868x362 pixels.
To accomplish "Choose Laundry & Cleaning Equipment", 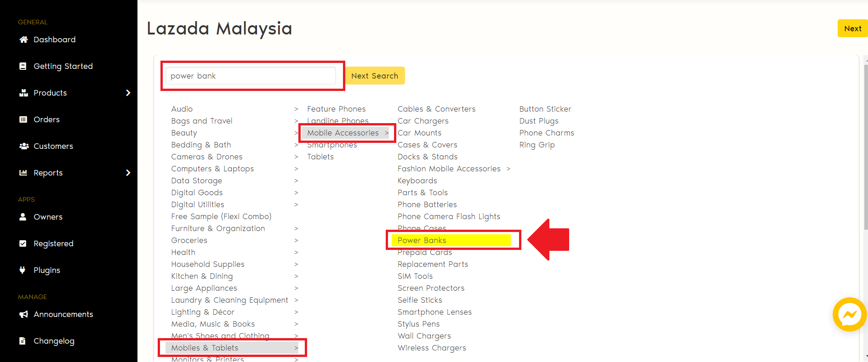I will pyautogui.click(x=229, y=300).
